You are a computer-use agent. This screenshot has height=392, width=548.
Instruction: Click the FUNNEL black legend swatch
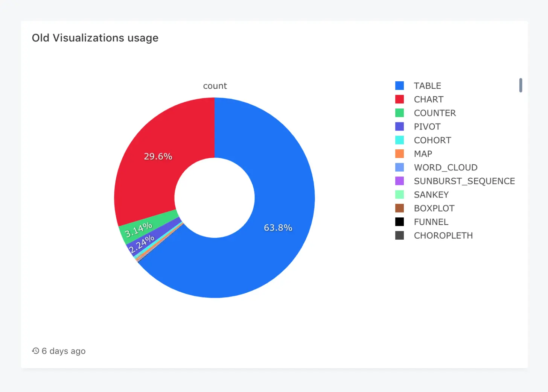399,222
